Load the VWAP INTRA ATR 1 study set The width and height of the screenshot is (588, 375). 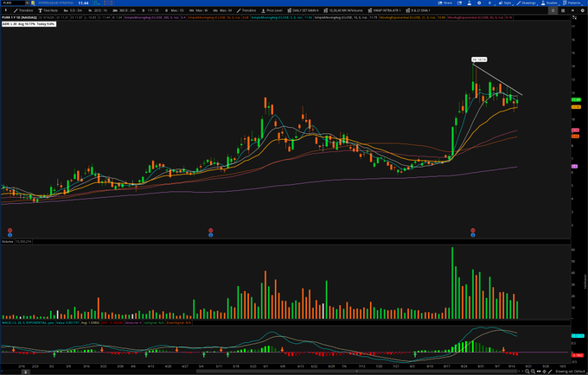(385, 10)
